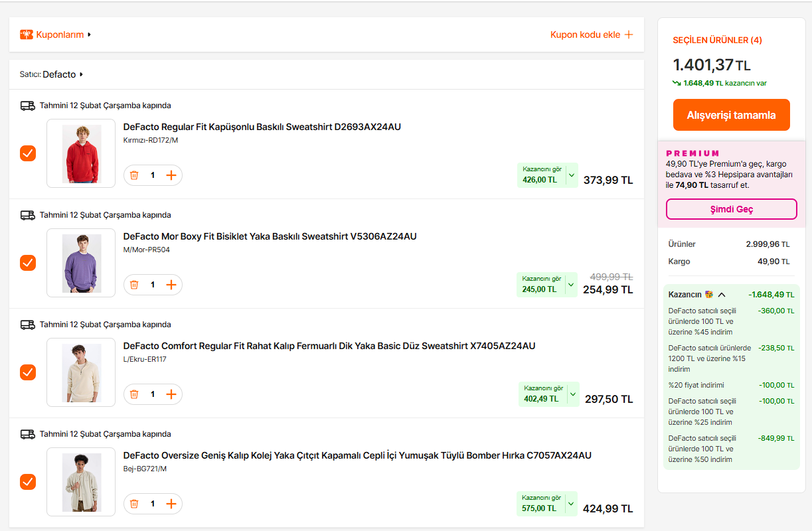Screen dimensions: 812x531
Task: Click Şimdi Geç Premium button
Action: [x=731, y=209]
